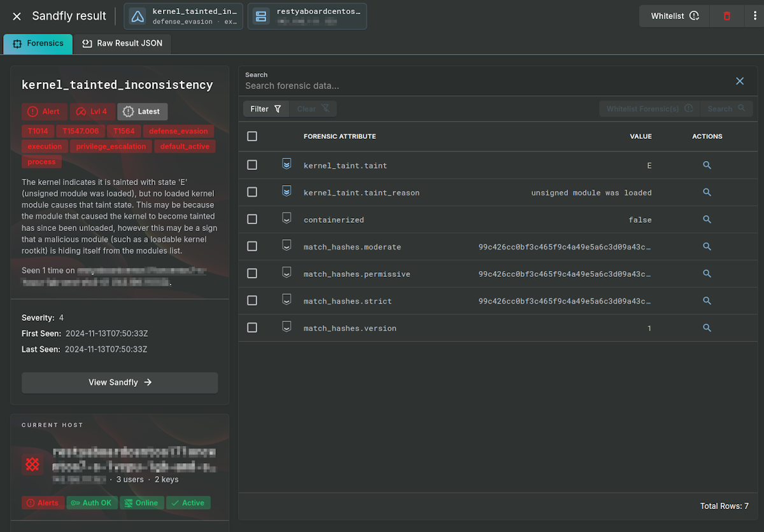The image size is (764, 532).
Task: Click the blue X to clear the search
Action: pos(739,81)
